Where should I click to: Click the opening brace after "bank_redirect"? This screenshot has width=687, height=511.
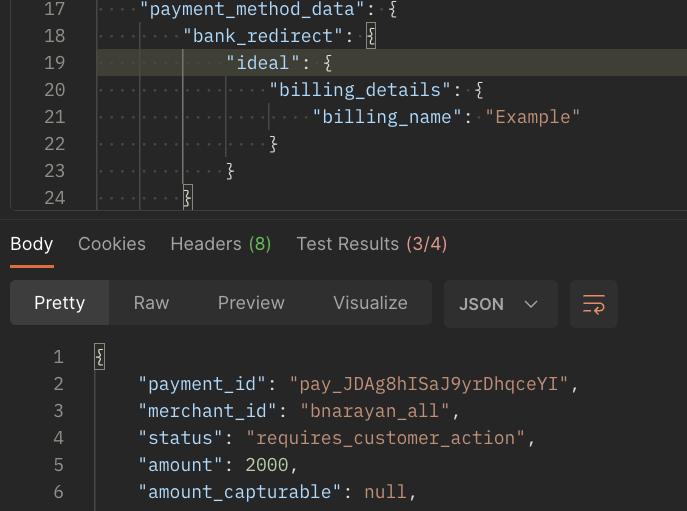[371, 36]
